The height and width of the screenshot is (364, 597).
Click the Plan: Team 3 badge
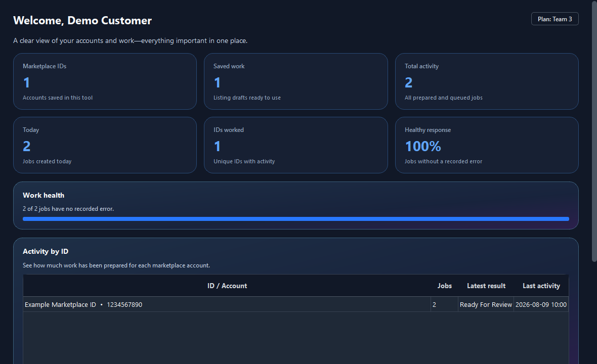coord(555,19)
